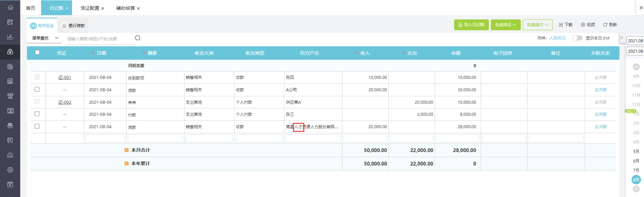Click the search magnifier icon
The width and height of the screenshot is (644, 197).
tap(138, 38)
